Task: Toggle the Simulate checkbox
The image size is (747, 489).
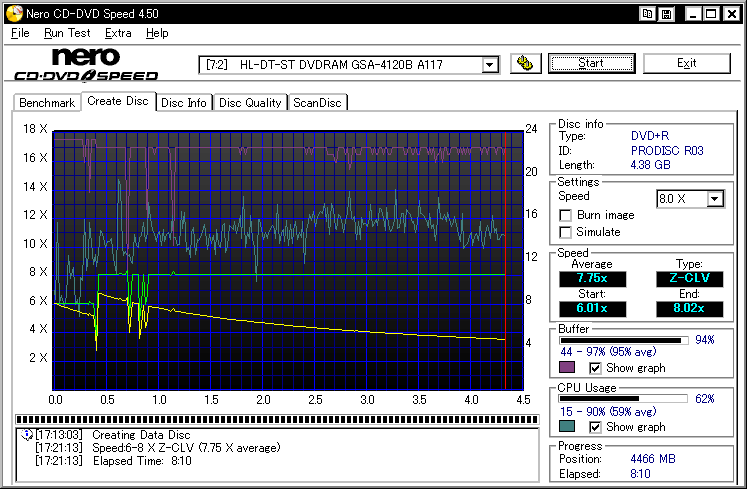Action: point(566,232)
